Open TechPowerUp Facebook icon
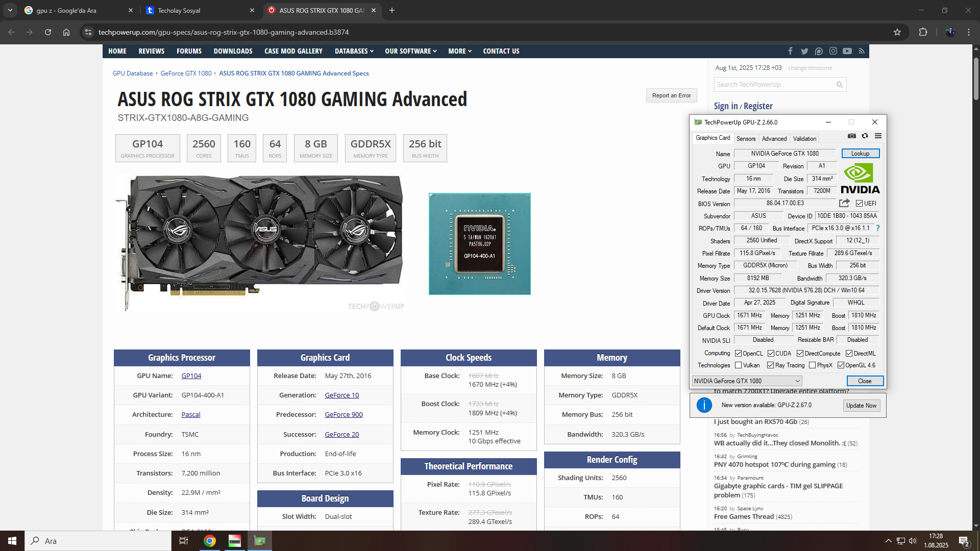The width and height of the screenshot is (980, 551). pos(790,51)
